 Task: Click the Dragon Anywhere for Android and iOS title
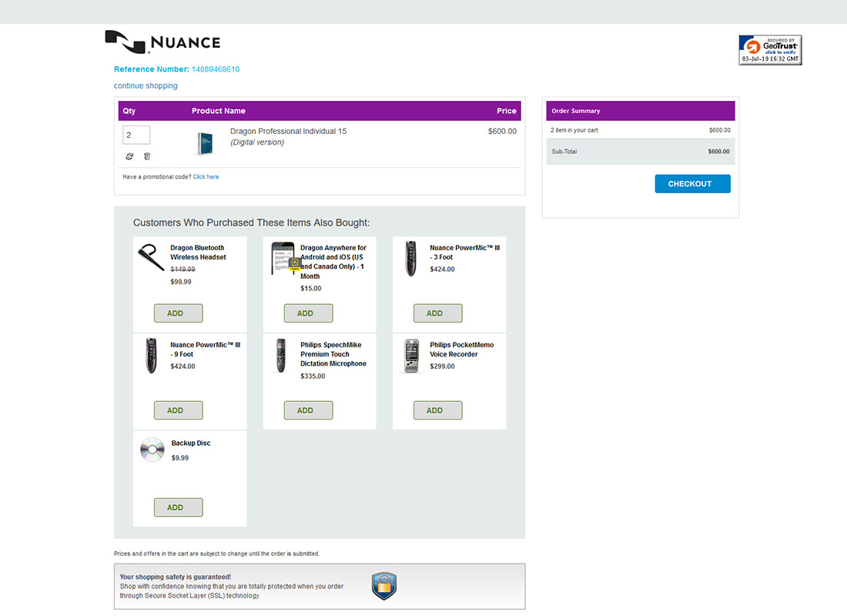[x=333, y=262]
